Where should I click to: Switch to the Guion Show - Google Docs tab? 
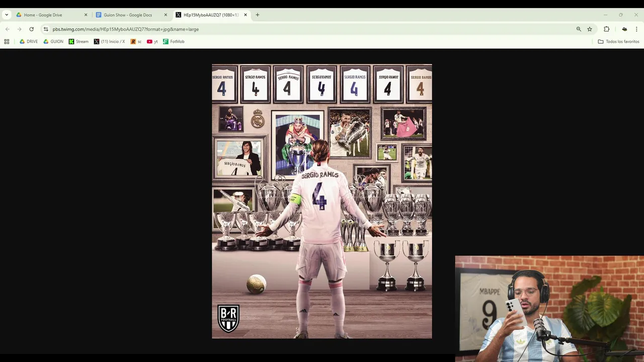(x=131, y=15)
